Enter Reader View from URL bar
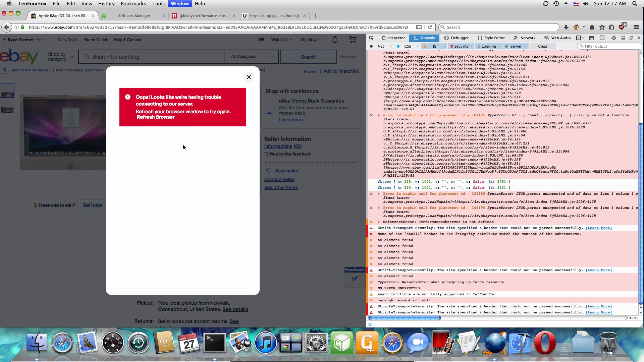Screen dimensions: 644x362 (419, 27)
